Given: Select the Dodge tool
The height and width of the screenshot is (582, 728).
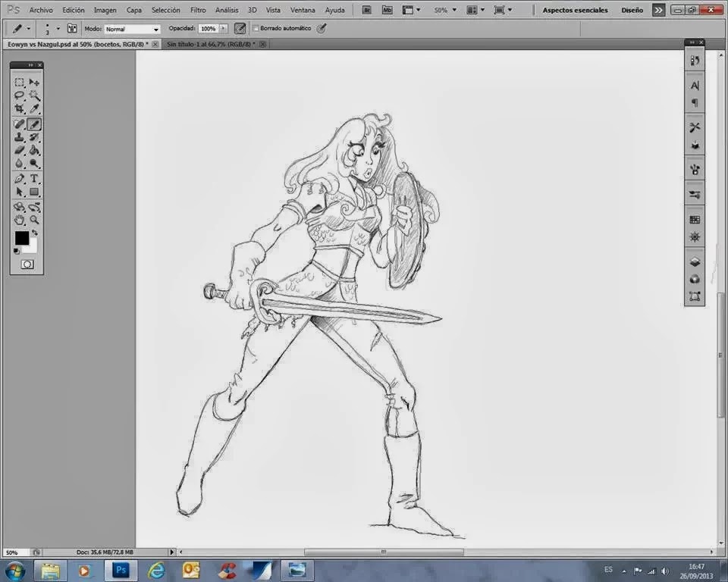Looking at the screenshot, I should [34, 164].
